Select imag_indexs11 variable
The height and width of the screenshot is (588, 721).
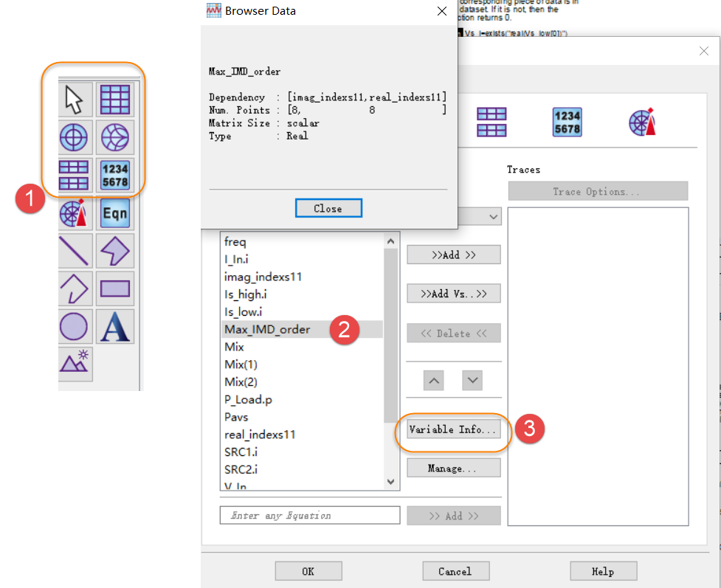coord(302,277)
